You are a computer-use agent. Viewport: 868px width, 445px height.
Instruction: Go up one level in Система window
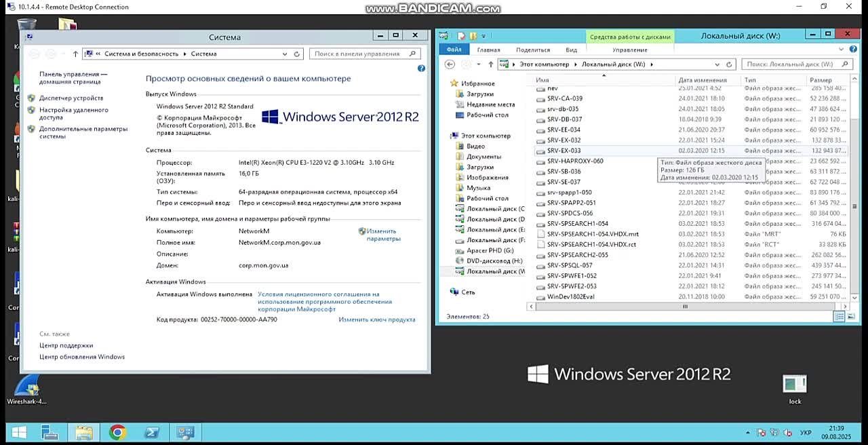(x=75, y=54)
